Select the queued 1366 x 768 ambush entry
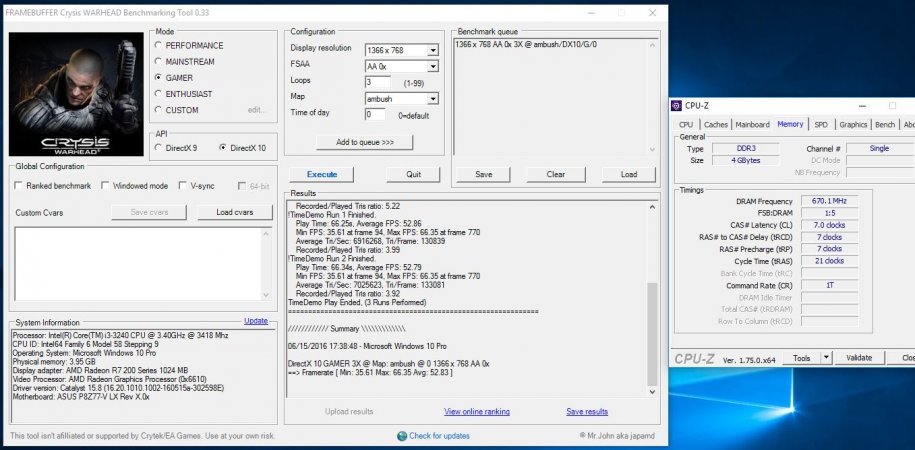The height and width of the screenshot is (450, 915). click(526, 44)
